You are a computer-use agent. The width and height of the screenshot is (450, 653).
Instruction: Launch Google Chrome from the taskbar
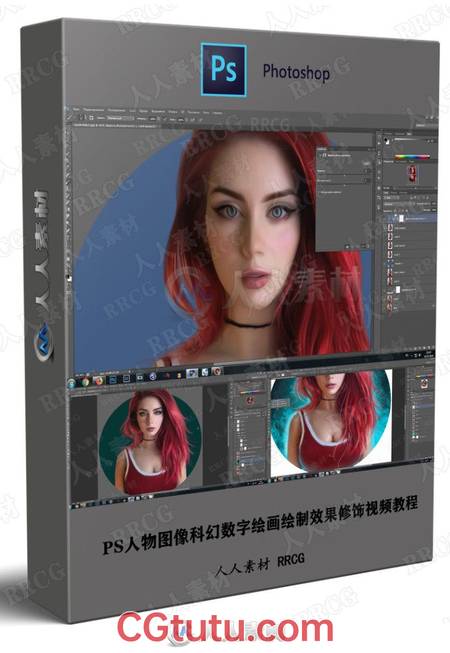pos(86,381)
